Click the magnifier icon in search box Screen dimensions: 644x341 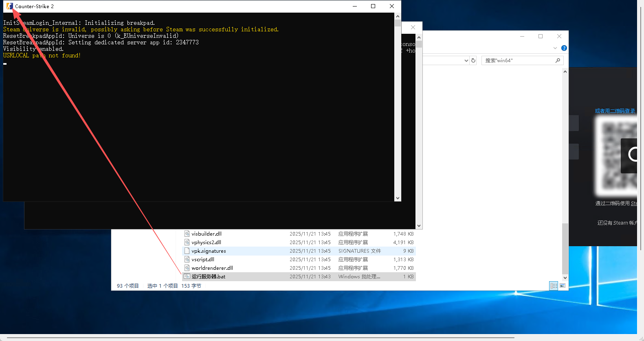(x=558, y=61)
